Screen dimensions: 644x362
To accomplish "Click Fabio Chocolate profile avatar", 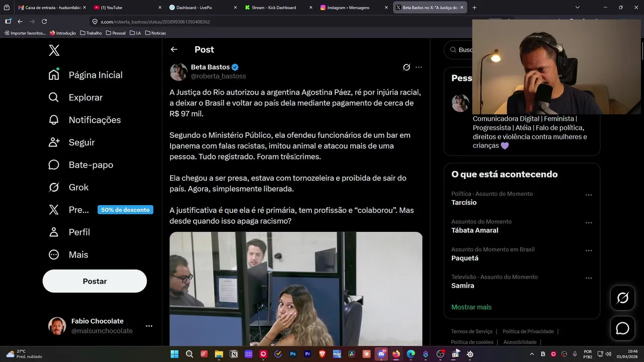I will tap(57, 326).
